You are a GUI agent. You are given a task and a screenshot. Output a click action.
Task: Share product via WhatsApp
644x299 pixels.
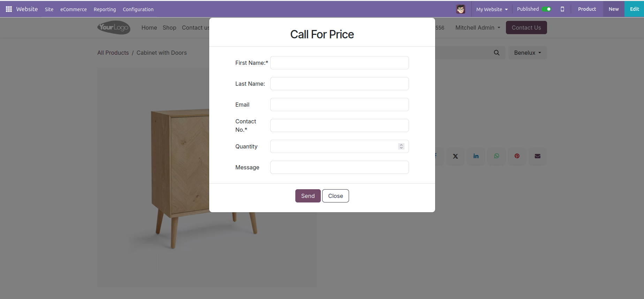pos(497,156)
